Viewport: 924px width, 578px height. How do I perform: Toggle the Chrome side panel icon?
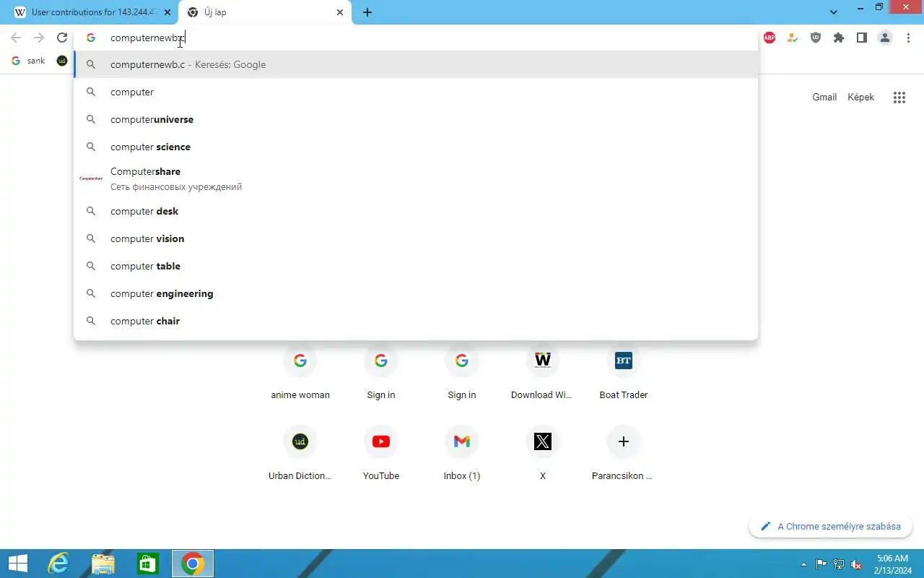862,38
